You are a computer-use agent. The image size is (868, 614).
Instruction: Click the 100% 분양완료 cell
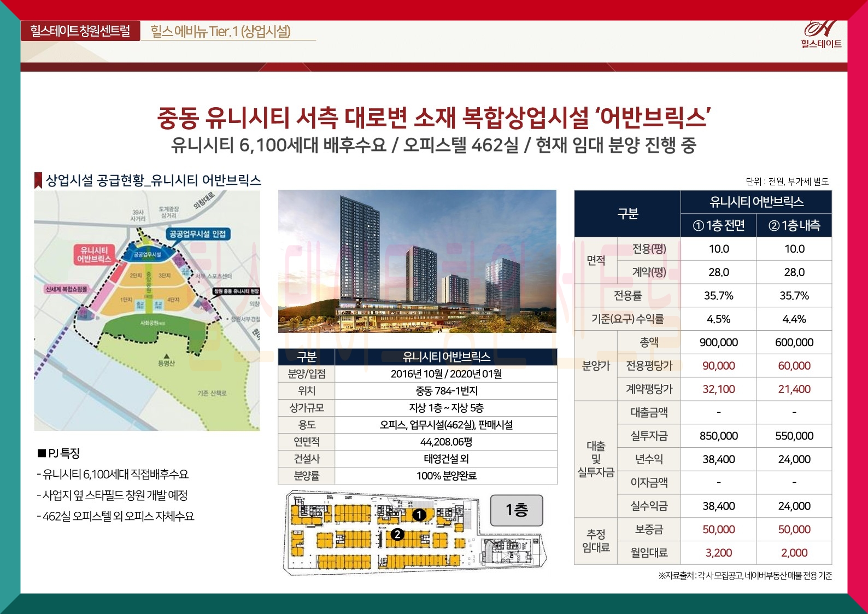pos(446,476)
